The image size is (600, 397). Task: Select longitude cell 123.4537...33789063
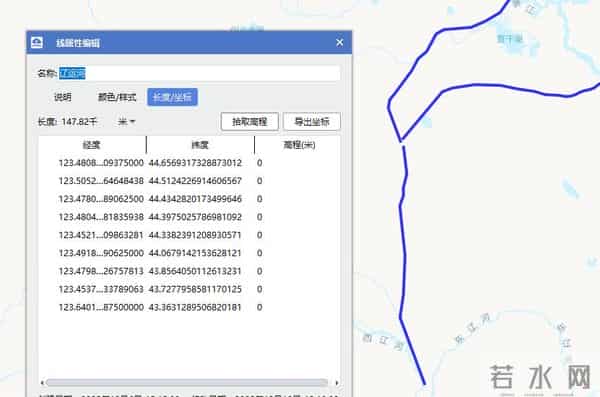pos(101,289)
